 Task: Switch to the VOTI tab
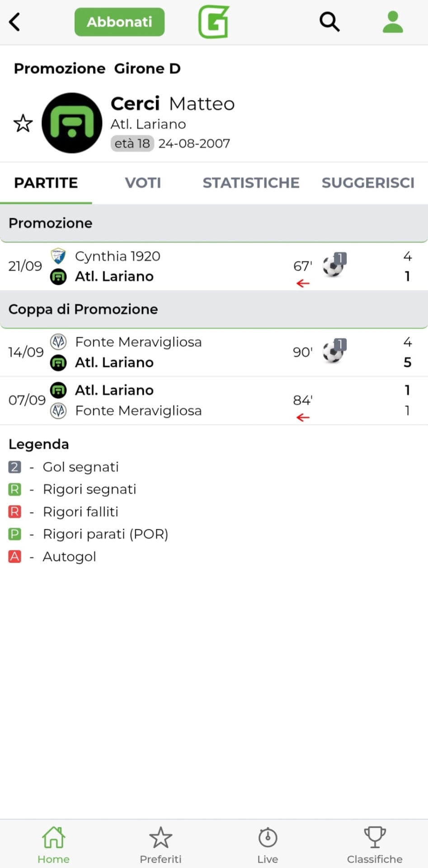pos(143,183)
